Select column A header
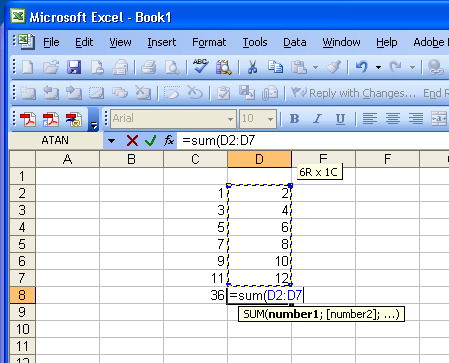 (x=67, y=159)
